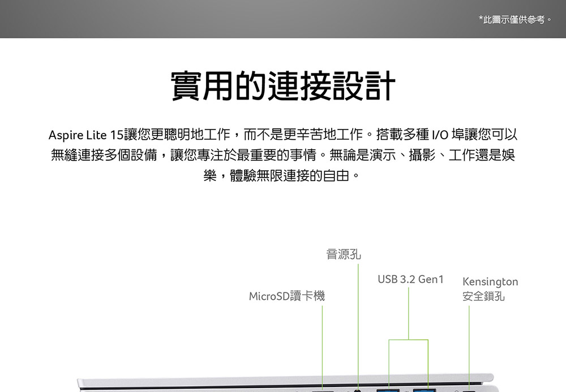The image size is (566, 392).
Task: Click the MicroSD讀卡機 label
Action: pyautogui.click(x=287, y=296)
